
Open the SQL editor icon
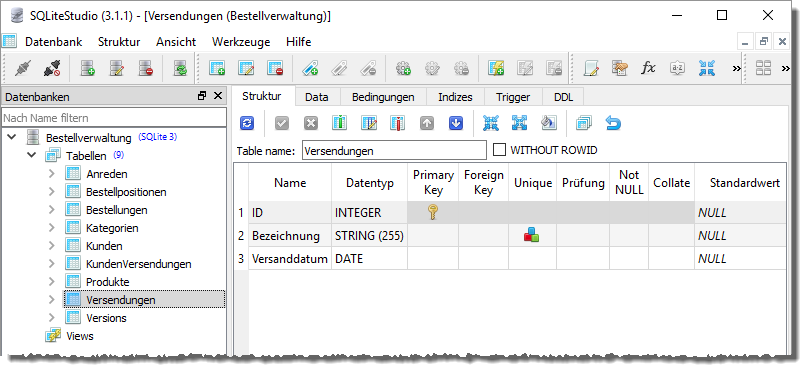tap(591, 68)
